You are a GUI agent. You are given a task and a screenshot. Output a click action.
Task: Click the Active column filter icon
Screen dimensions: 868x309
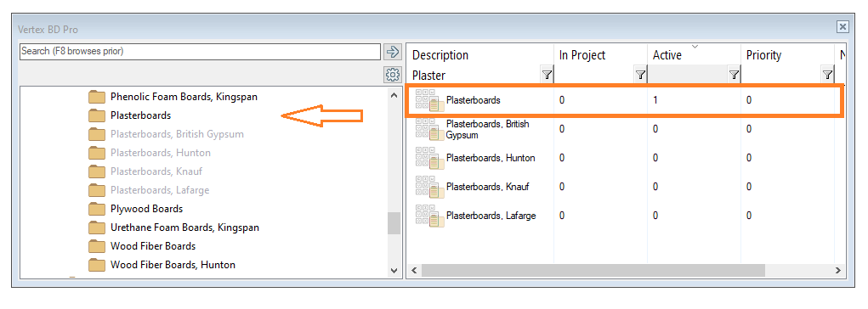[x=734, y=75]
